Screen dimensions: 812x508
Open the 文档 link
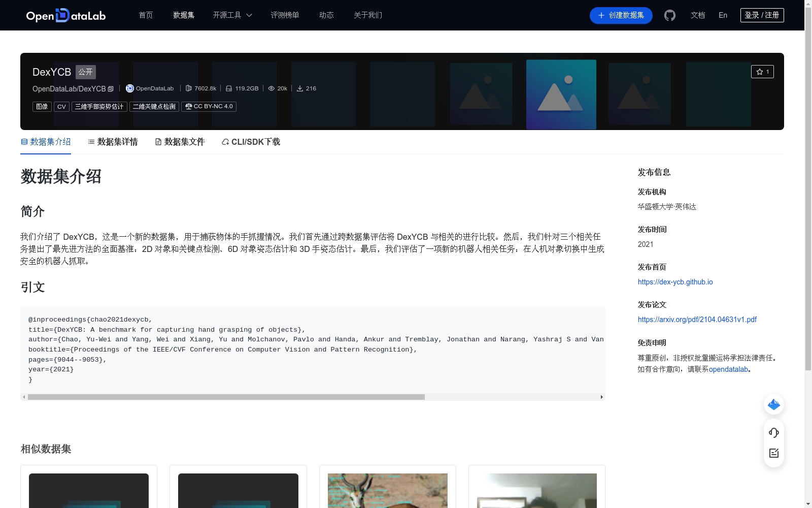point(698,15)
